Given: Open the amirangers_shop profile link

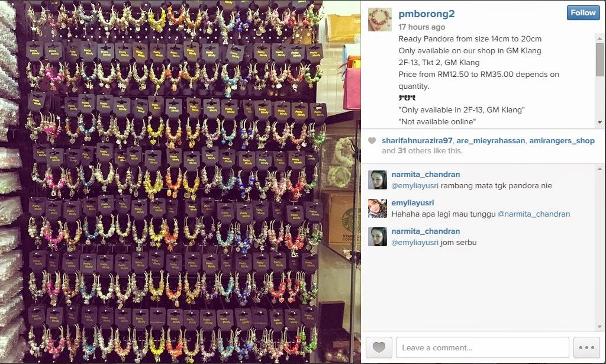Looking at the screenshot, I should (x=562, y=141).
